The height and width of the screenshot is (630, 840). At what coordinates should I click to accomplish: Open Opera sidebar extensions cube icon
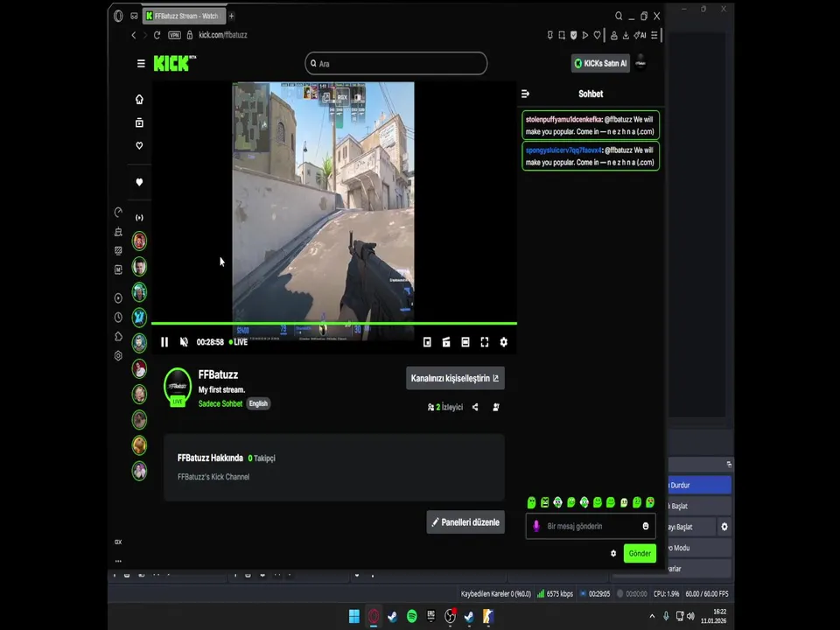coord(118,336)
